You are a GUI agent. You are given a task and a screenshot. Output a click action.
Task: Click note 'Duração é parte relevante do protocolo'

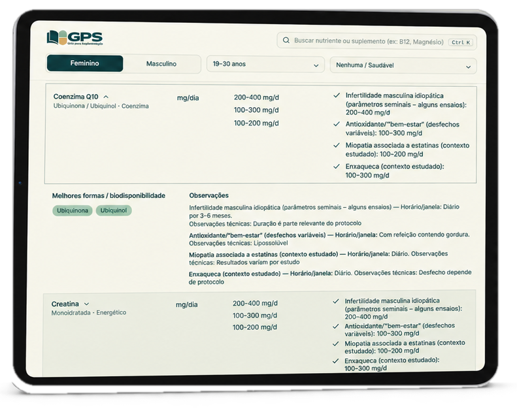click(307, 223)
